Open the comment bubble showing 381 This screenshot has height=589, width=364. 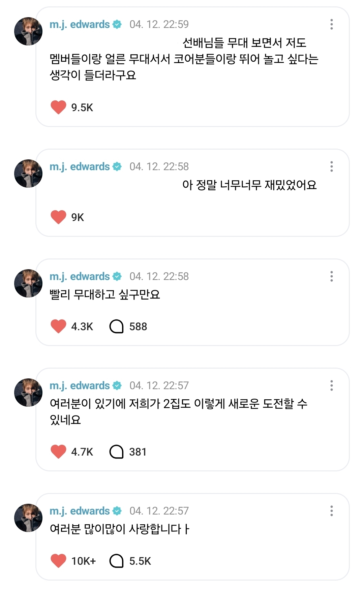click(x=117, y=452)
